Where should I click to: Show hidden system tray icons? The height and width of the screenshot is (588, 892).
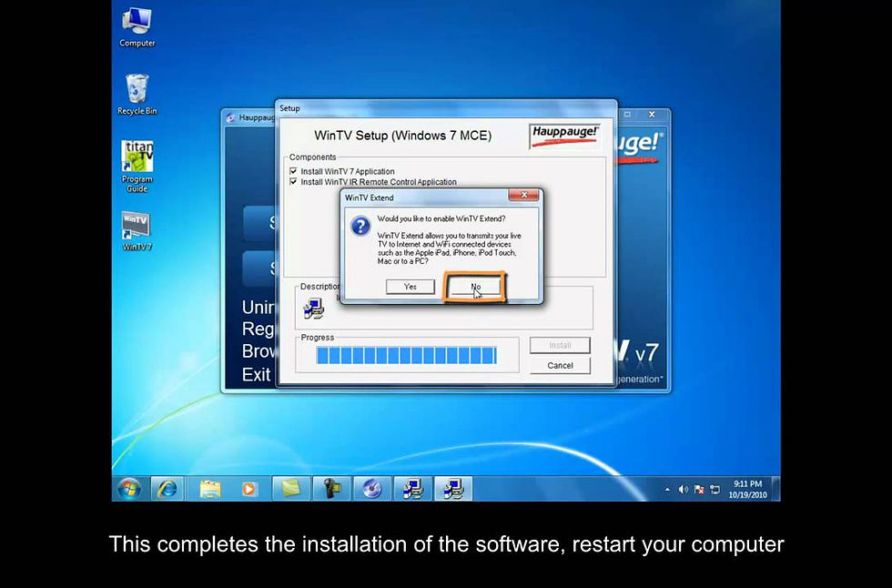pyautogui.click(x=667, y=490)
